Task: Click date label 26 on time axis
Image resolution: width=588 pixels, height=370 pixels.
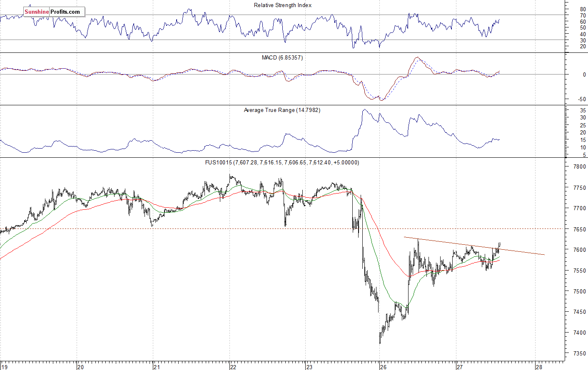Action: [x=384, y=367]
